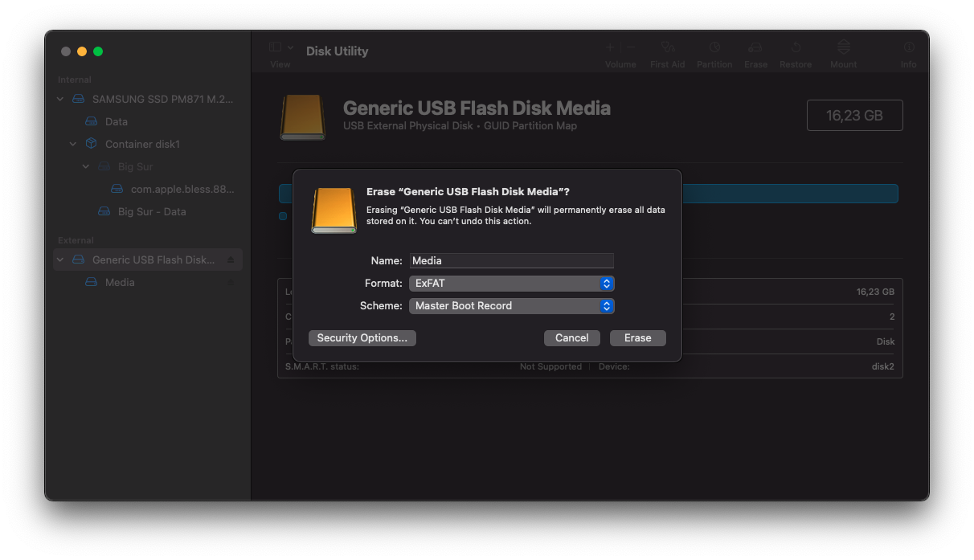Click the Mount toolbar icon

click(x=842, y=48)
